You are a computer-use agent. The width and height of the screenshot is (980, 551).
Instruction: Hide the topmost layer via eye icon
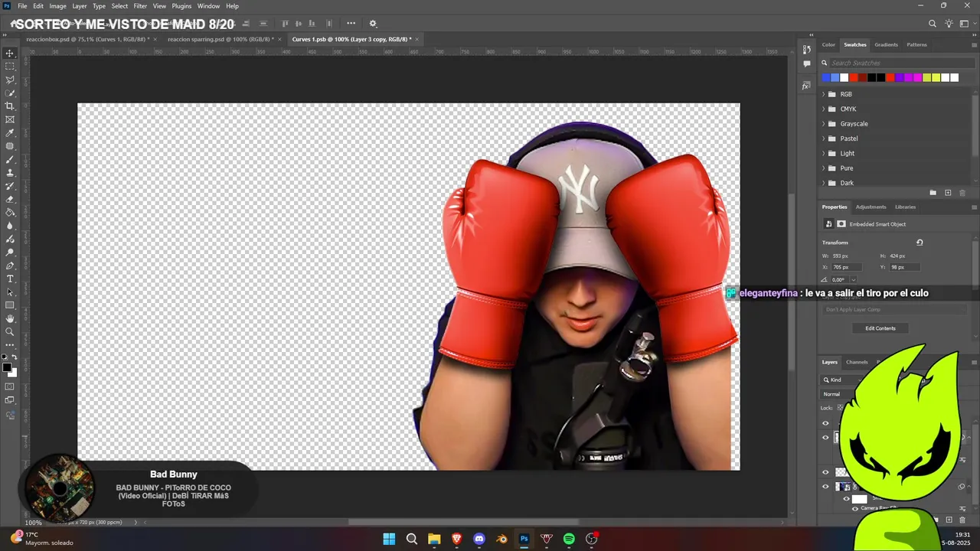point(825,423)
